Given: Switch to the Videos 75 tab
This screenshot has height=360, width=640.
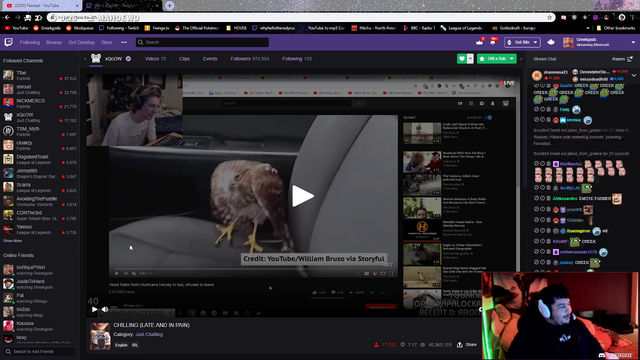Looking at the screenshot, I should pos(155,59).
